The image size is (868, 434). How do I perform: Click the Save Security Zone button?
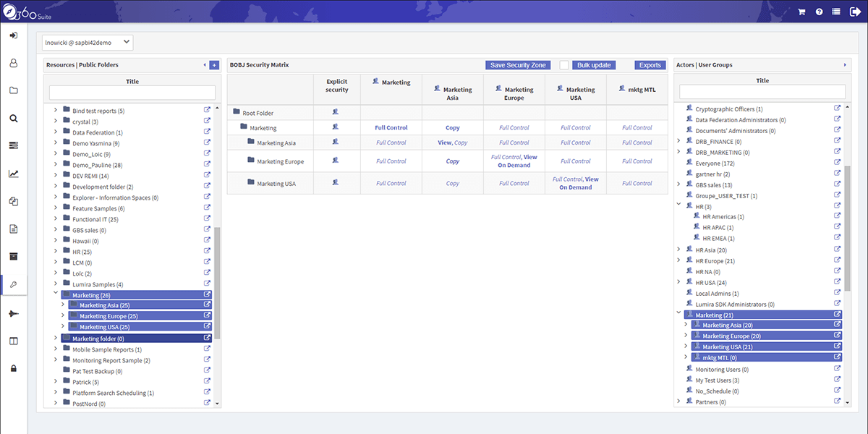517,64
